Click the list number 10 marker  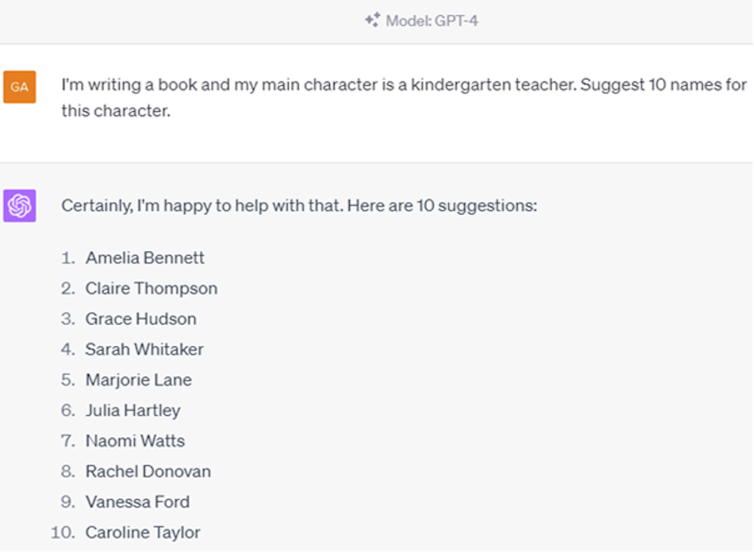tap(63, 532)
